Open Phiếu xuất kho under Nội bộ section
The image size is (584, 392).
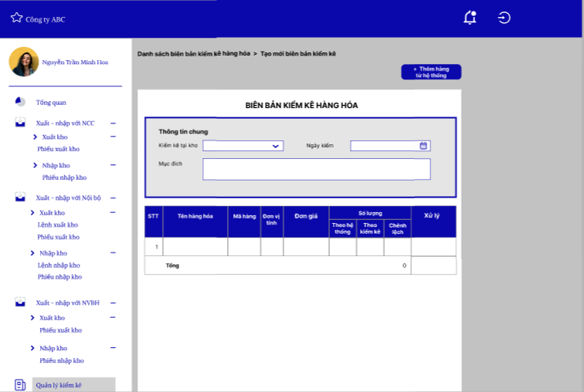(59, 237)
